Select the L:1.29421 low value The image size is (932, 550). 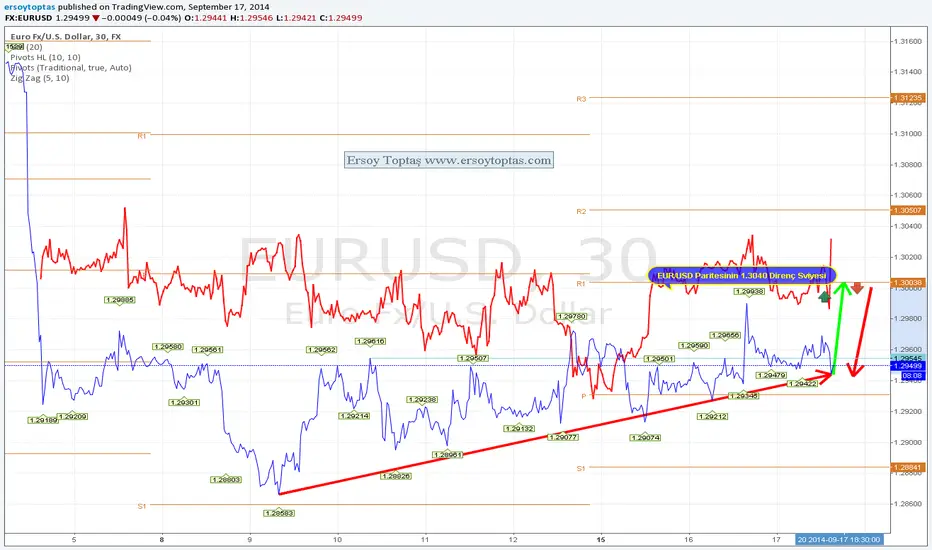296,18
